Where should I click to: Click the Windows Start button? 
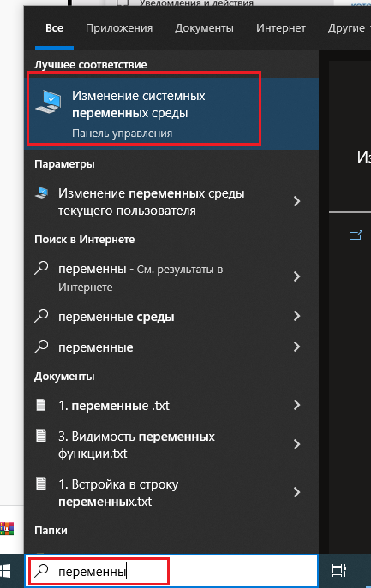(6, 571)
